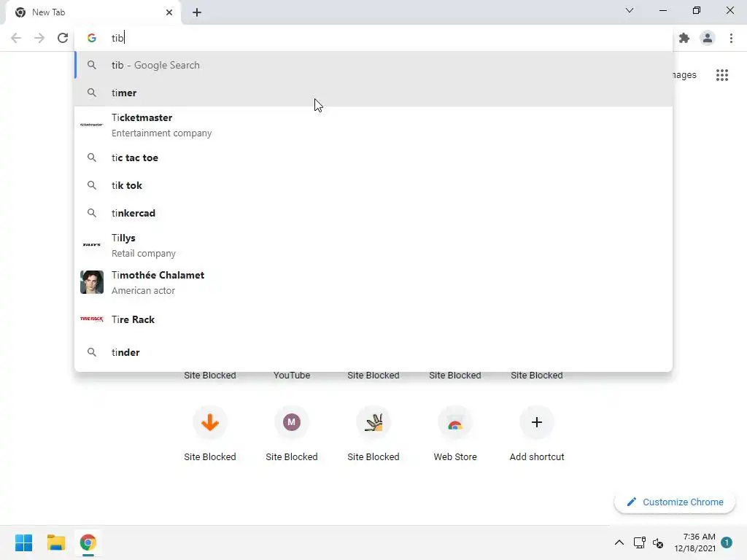Close the New Tab tab
This screenshot has height=560, width=747.
click(x=169, y=12)
